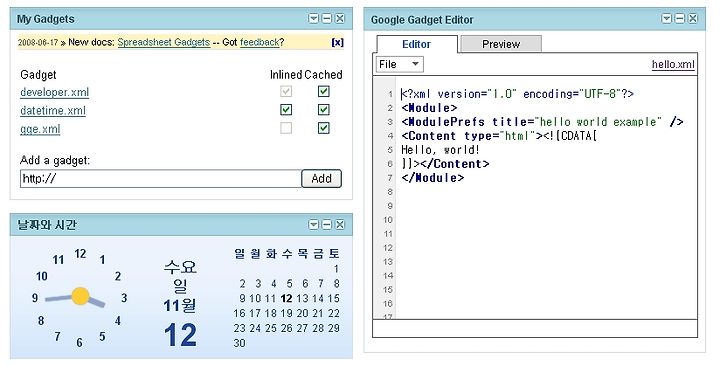This screenshot has height=366, width=720.
Task: Close the My Gadgets panel
Action: [340, 18]
